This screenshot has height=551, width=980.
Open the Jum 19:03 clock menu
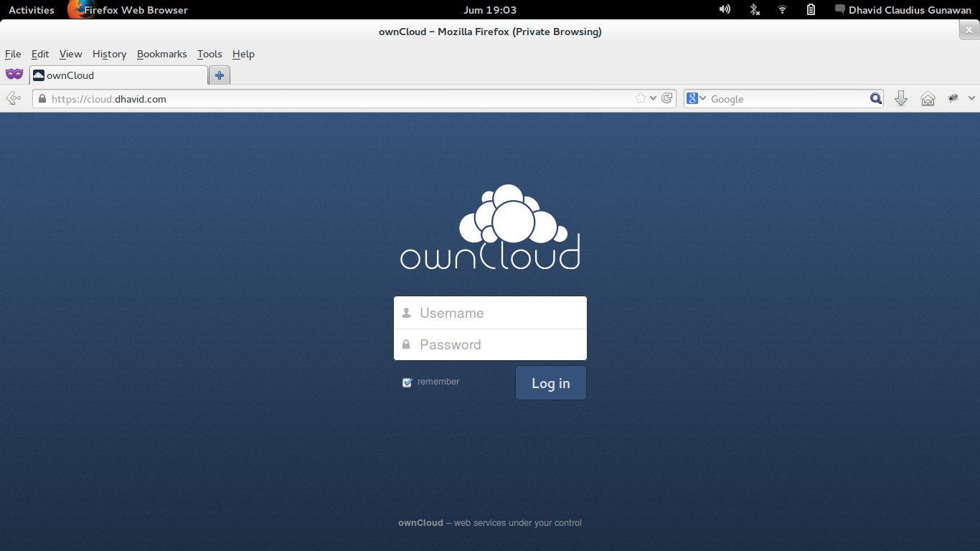coord(490,10)
